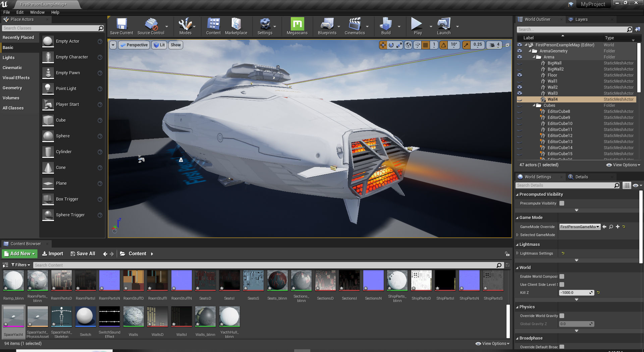Select the Switch asset thumbnail
The image size is (644, 352).
click(x=86, y=316)
